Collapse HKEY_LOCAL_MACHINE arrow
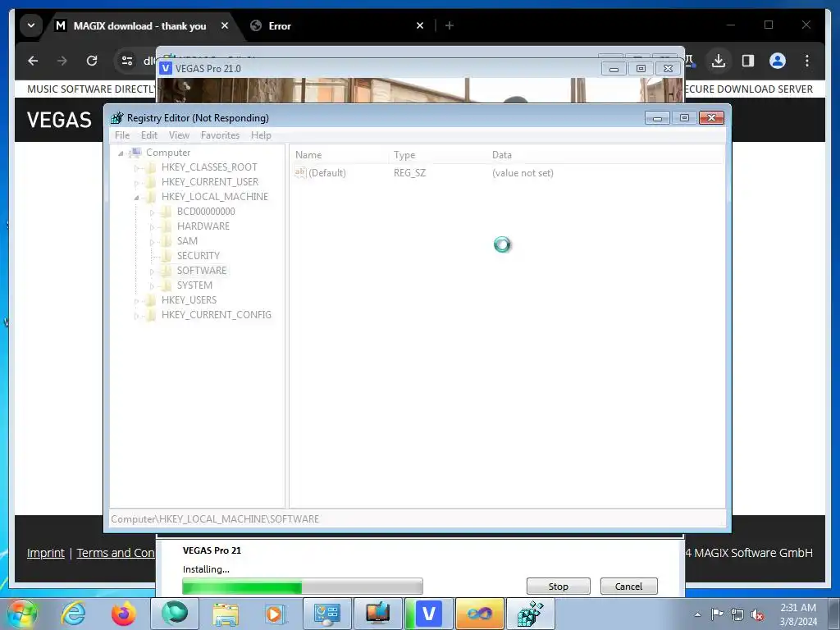Viewport: 840px width, 630px height. coord(136,198)
